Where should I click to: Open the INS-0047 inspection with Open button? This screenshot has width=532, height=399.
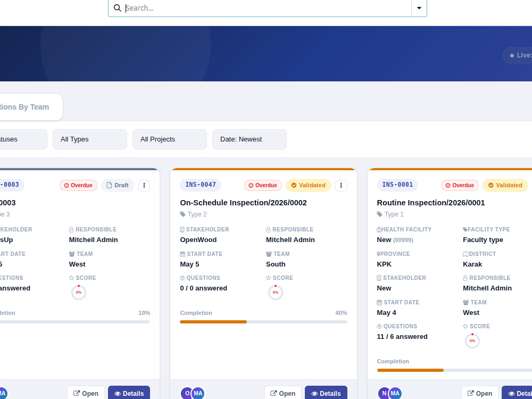[x=282, y=393]
